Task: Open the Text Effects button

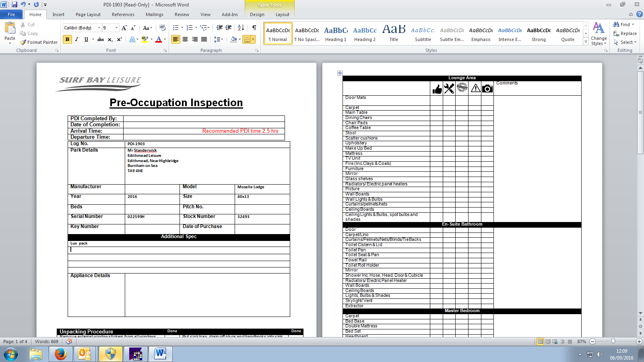Action: (x=132, y=39)
